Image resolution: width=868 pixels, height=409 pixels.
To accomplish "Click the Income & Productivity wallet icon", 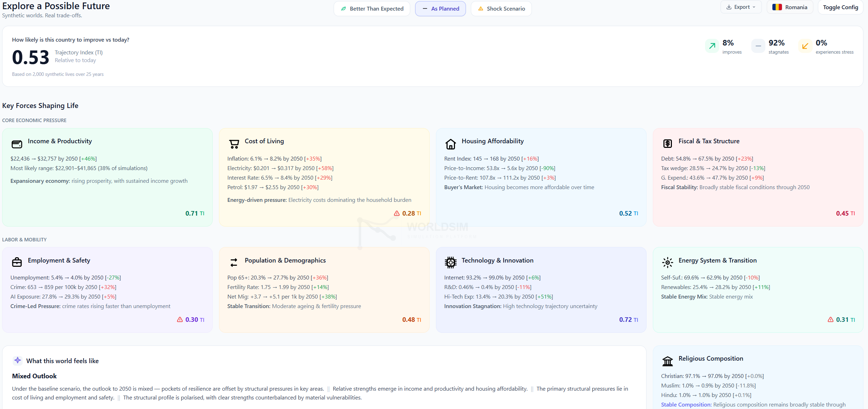I will 17,144.
